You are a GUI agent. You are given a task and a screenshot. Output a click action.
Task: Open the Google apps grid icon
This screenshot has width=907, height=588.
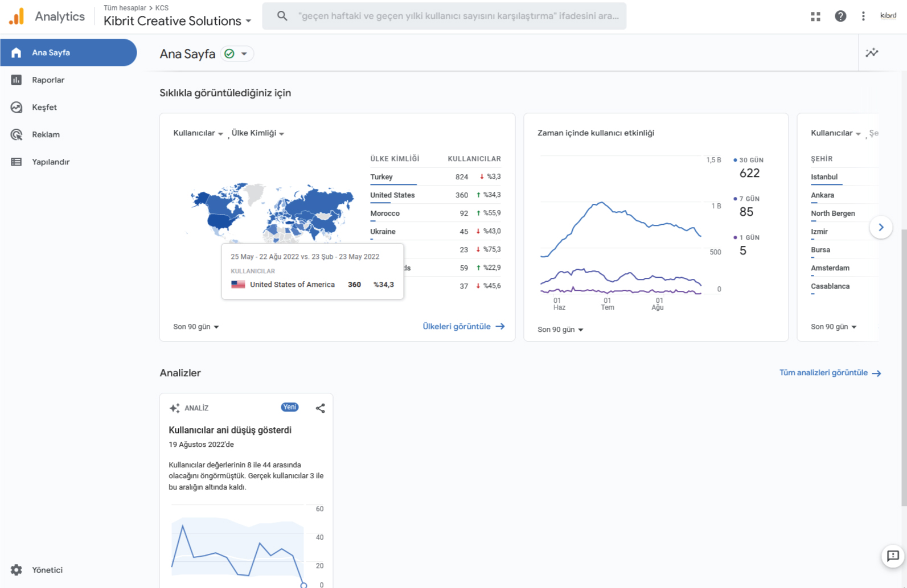tap(815, 17)
